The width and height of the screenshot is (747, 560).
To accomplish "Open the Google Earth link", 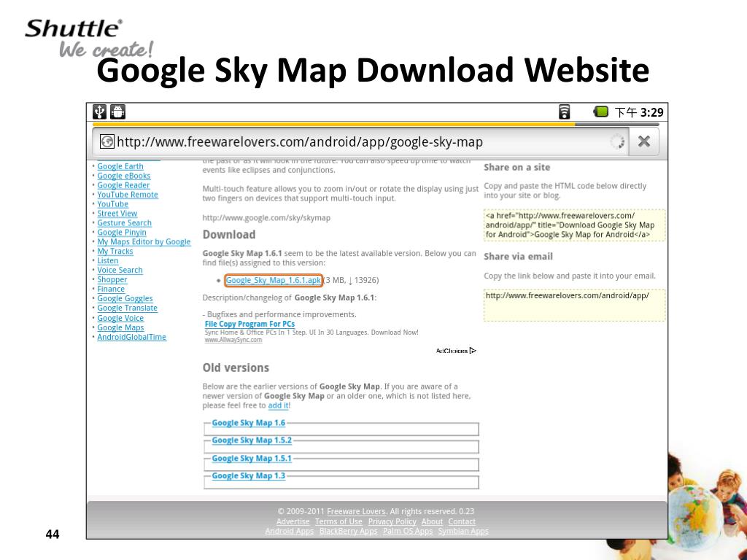I will point(120,166).
